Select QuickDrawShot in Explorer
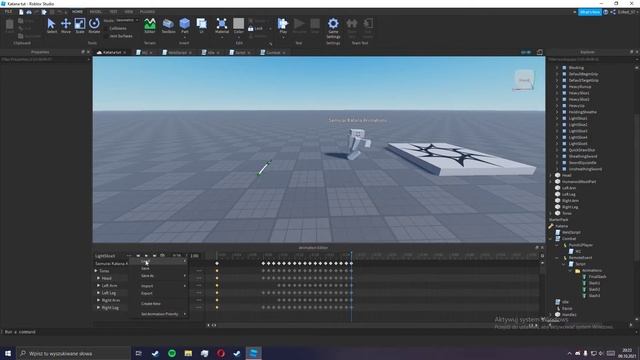The width and height of the screenshot is (640, 360). [x=582, y=150]
